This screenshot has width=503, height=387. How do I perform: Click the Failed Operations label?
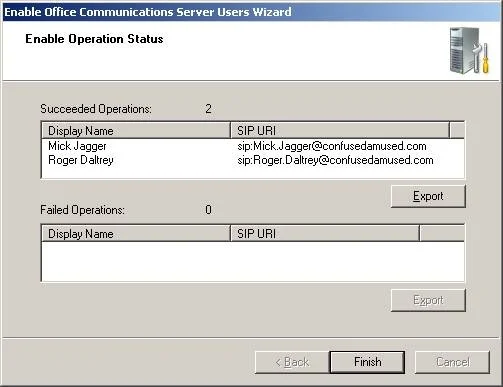tap(82, 210)
